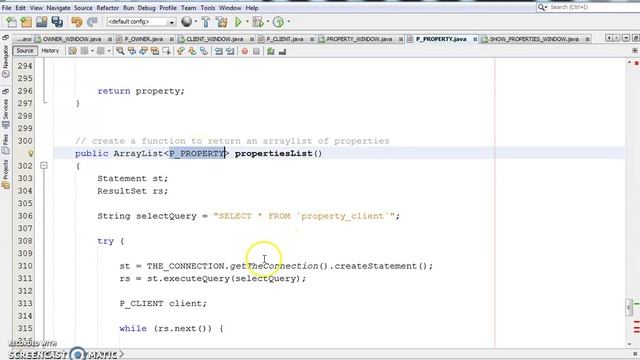The width and height of the screenshot is (640, 360).
Task: Switch to OWNER_WINDOW.java tab
Action: 71,39
